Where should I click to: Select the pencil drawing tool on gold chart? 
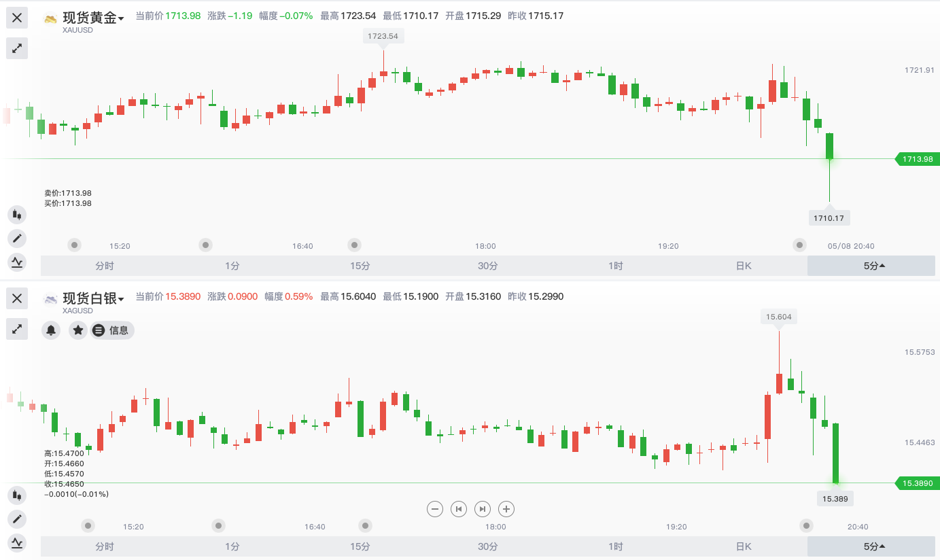click(x=17, y=239)
